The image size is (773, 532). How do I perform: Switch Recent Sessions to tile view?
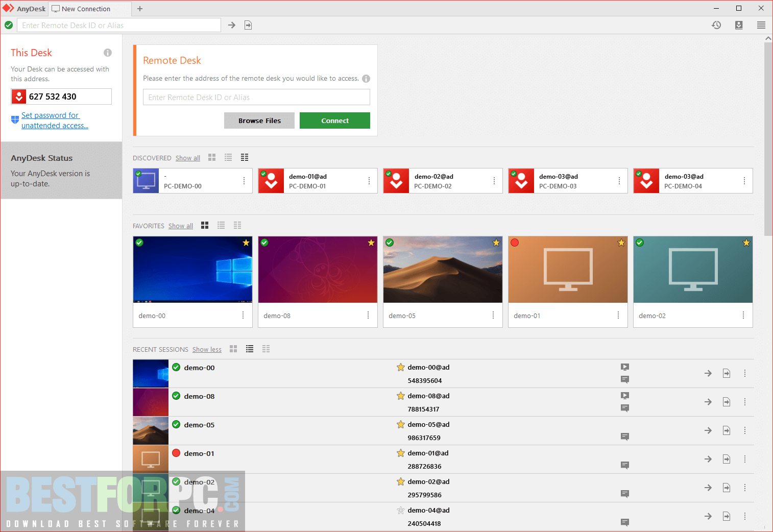tap(233, 349)
